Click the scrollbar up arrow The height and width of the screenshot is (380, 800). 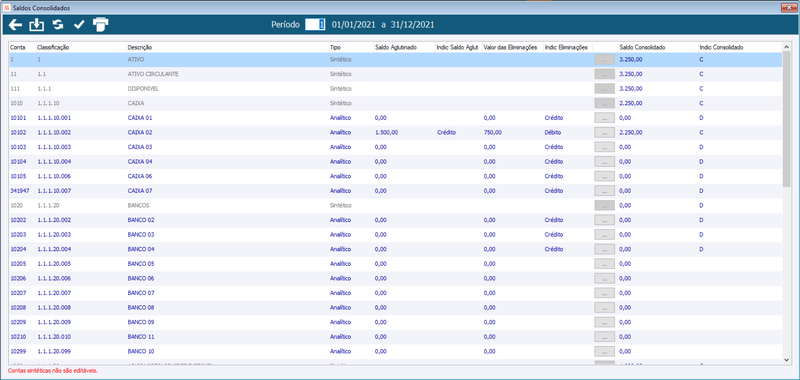[x=787, y=46]
